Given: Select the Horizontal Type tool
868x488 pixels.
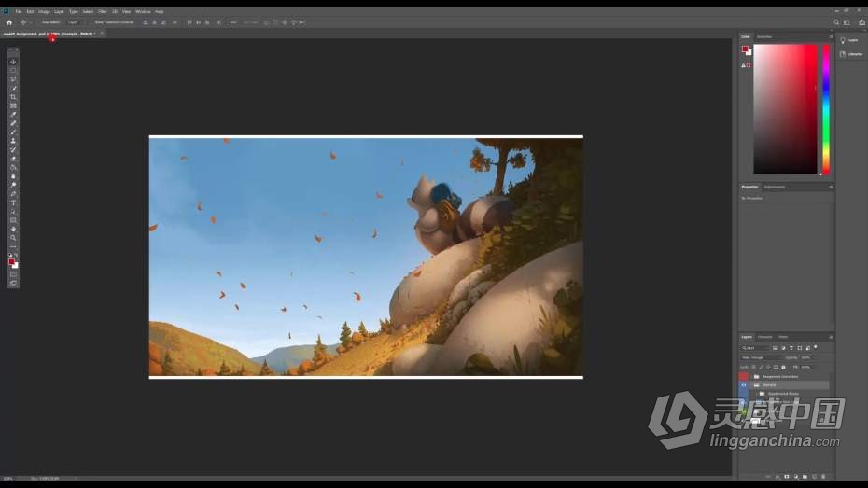Looking at the screenshot, I should click(13, 203).
